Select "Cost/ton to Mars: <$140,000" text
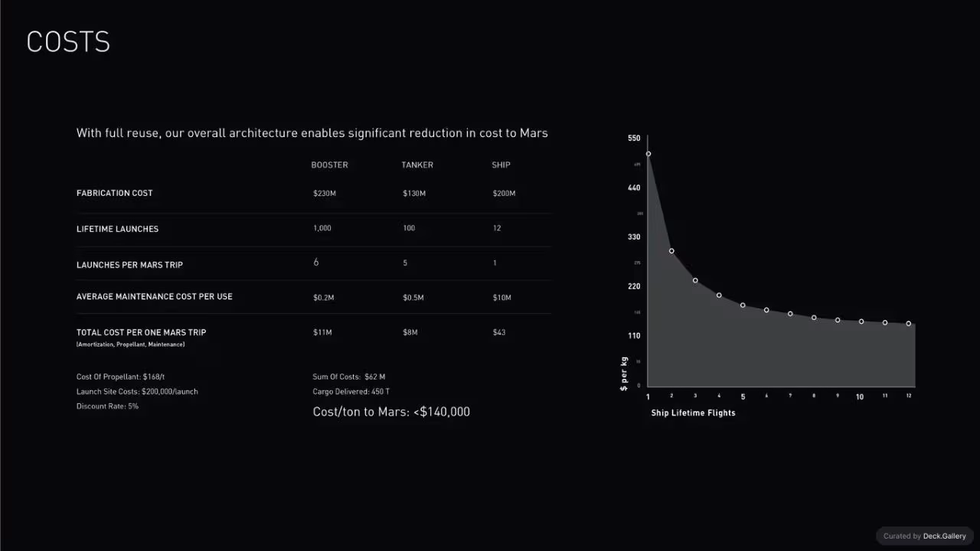Screen dimensions: 980x551 [x=391, y=412]
